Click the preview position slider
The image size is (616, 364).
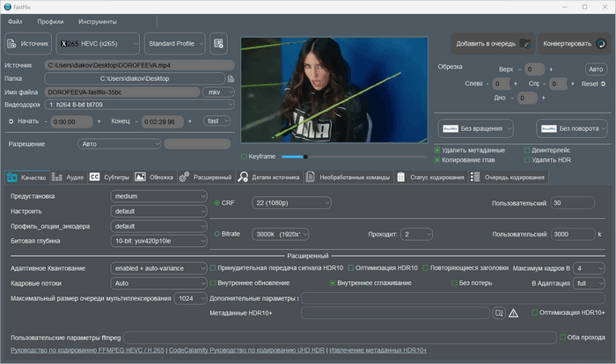click(355, 157)
